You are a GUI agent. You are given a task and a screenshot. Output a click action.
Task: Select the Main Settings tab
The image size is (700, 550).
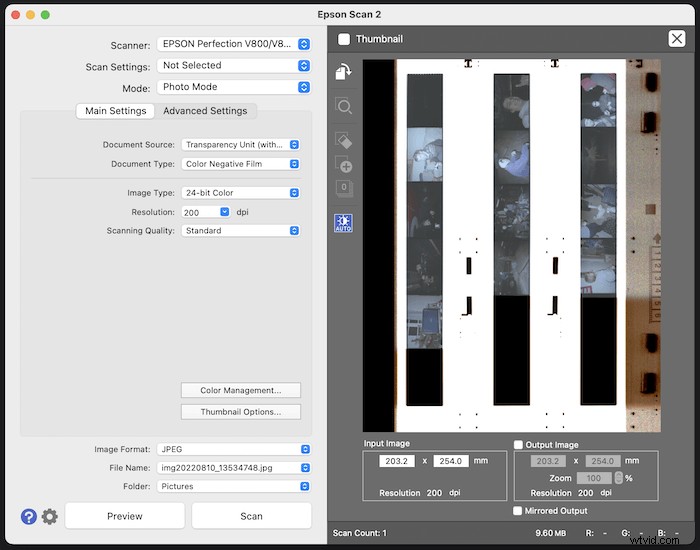click(x=115, y=111)
